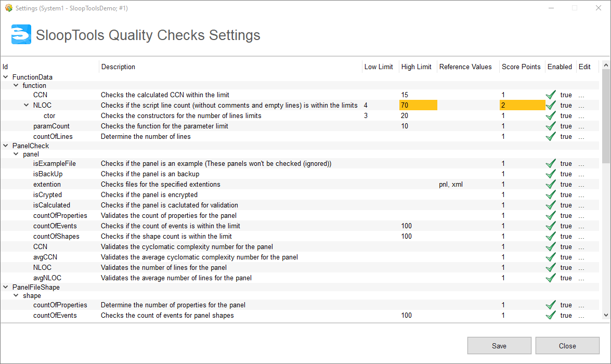Click the SloopTools logo icon
Screen dimensions: 611x364
21,34
